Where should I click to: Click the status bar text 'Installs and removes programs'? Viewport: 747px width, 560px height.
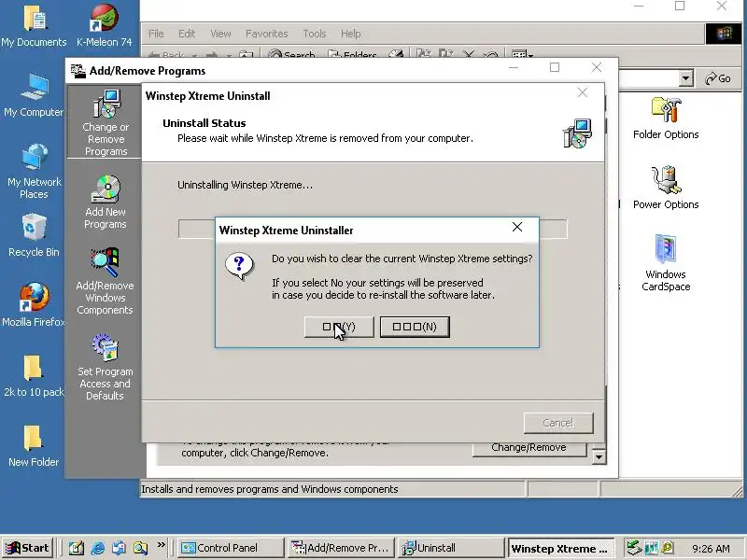tap(270, 489)
